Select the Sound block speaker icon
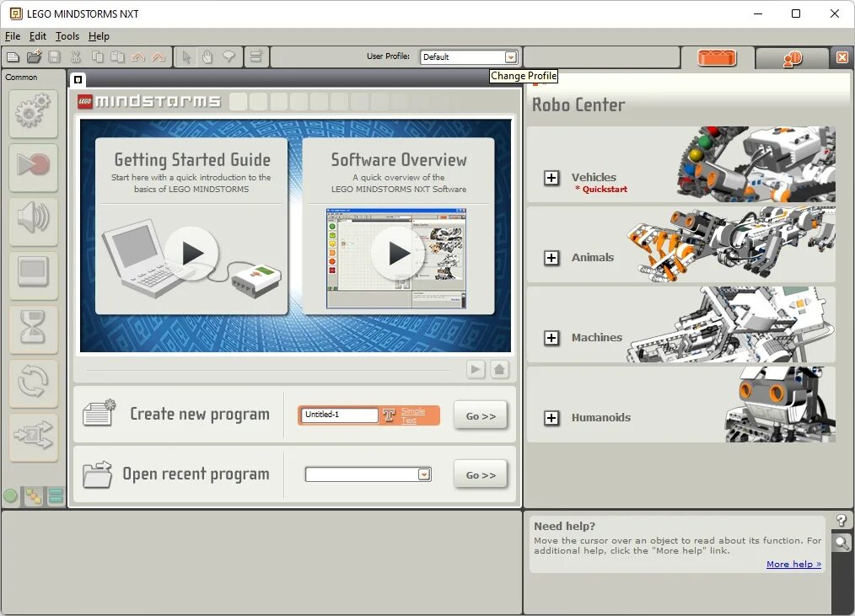 33,220
